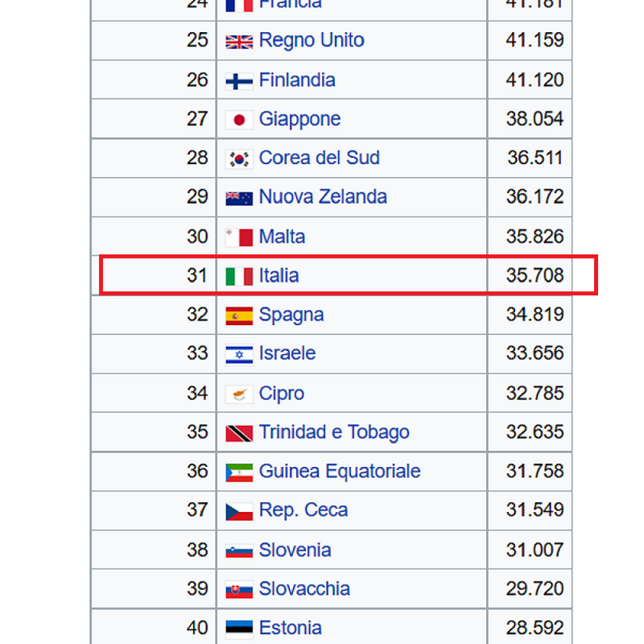Click the United Kingdom flag icon
This screenshot has height=644, width=644.
[239, 42]
